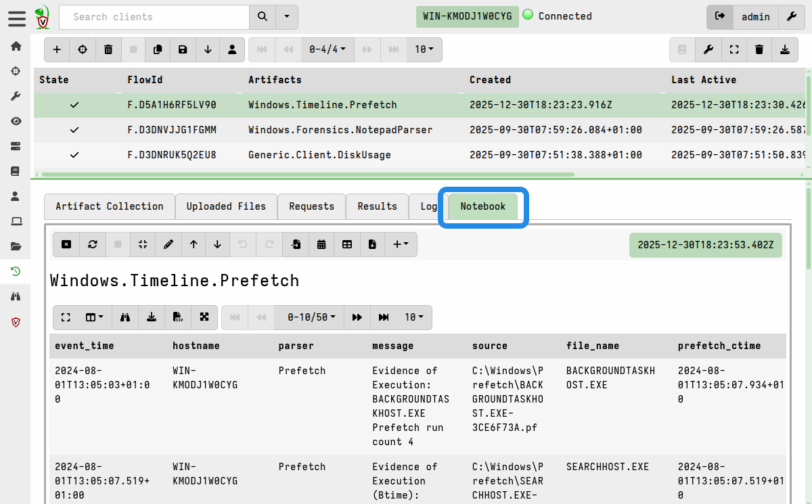Screen dimensions: 812x504
Task: Open the column selector dropdown above the table
Action: coord(95,317)
